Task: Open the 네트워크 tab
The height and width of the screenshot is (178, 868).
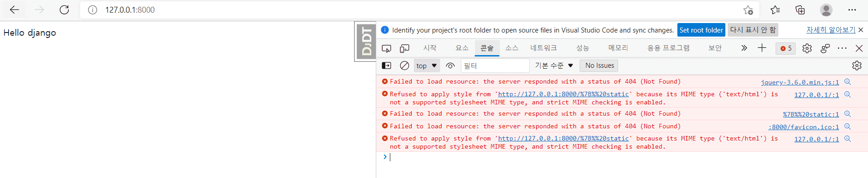Action: (543, 48)
